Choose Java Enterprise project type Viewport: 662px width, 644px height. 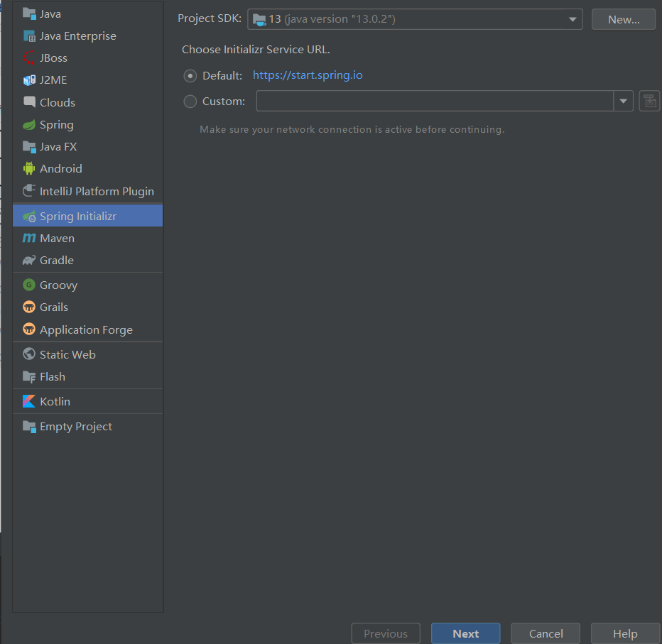88,36
